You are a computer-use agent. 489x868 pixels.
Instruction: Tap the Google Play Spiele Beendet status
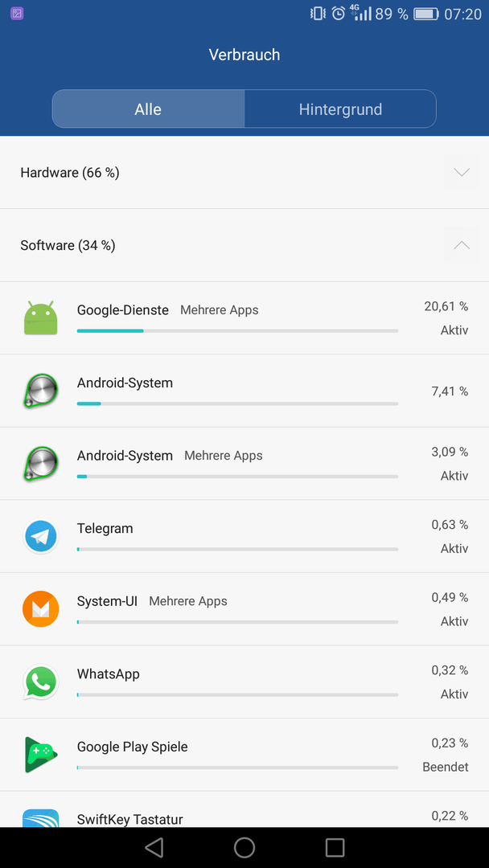[x=446, y=768]
